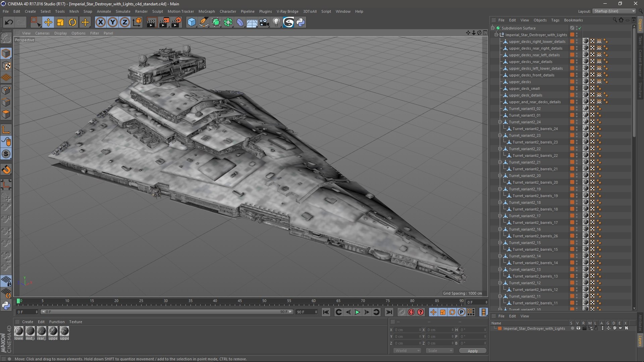Open the World coordinate dropdown
Image resolution: width=644 pixels, height=362 pixels.
(x=407, y=351)
